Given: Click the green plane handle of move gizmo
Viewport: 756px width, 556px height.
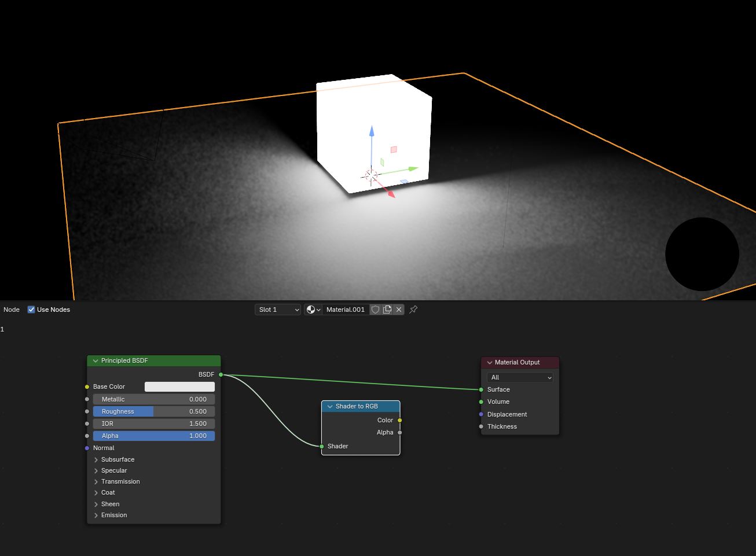Looking at the screenshot, I should pyautogui.click(x=382, y=162).
